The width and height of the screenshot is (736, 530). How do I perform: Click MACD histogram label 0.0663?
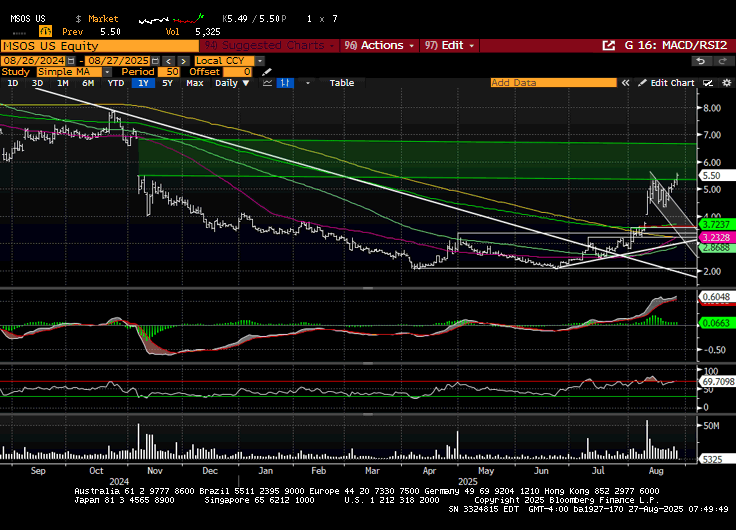click(x=717, y=323)
